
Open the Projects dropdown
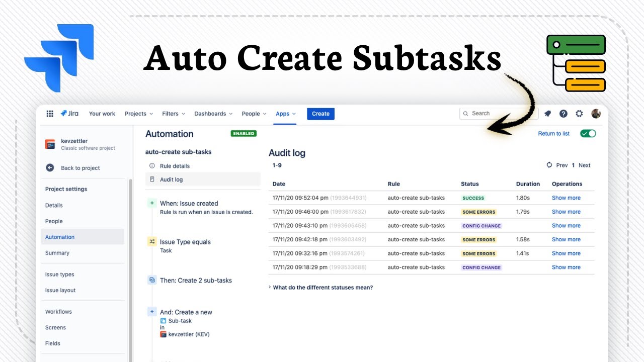click(x=138, y=114)
